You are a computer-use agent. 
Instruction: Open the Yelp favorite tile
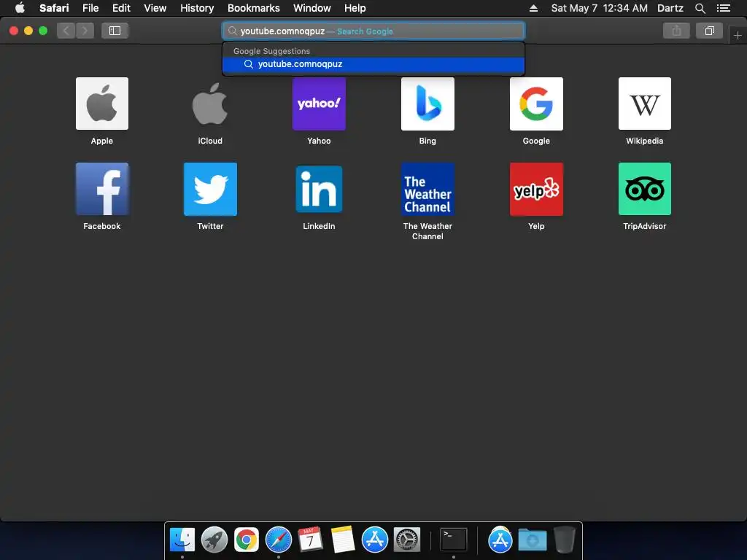[536, 189]
